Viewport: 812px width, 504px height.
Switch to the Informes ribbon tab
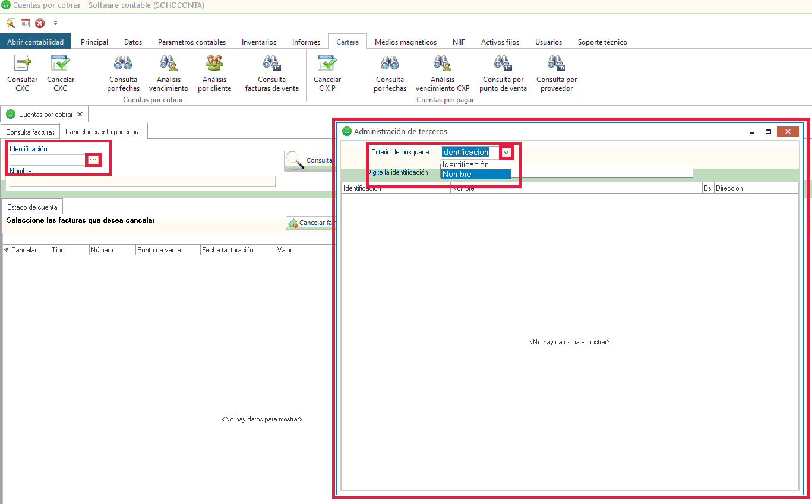[x=306, y=42]
